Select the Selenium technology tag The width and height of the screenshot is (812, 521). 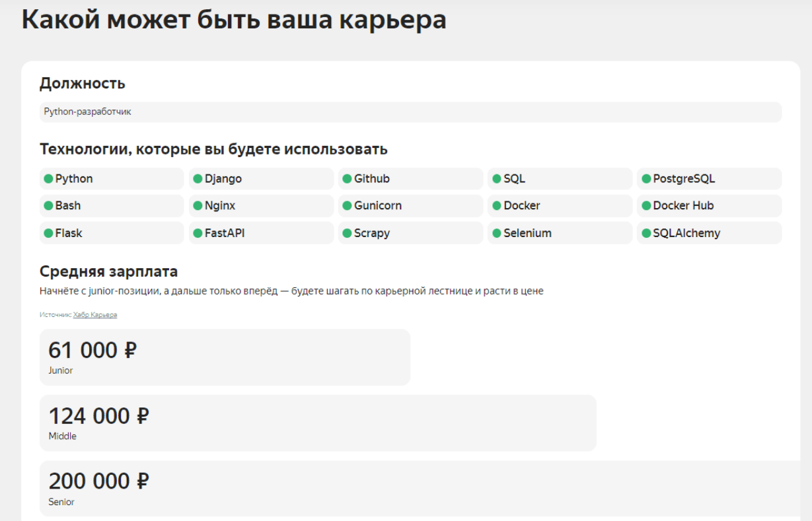(x=560, y=233)
